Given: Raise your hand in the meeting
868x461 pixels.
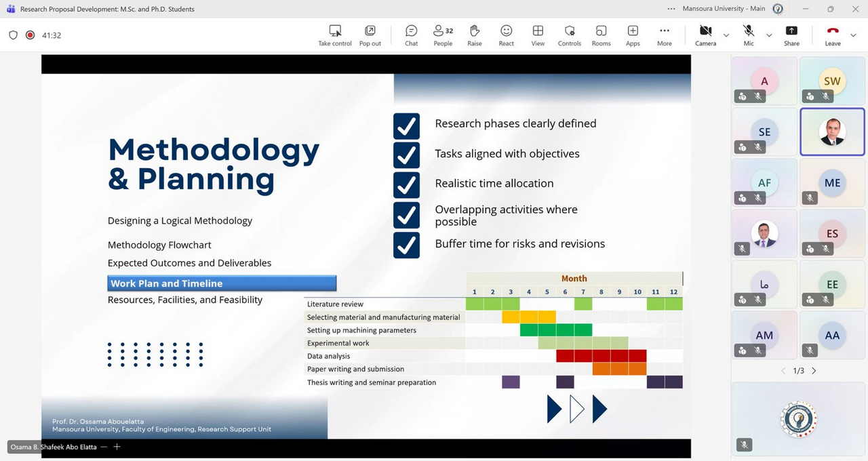Looking at the screenshot, I should pos(475,35).
